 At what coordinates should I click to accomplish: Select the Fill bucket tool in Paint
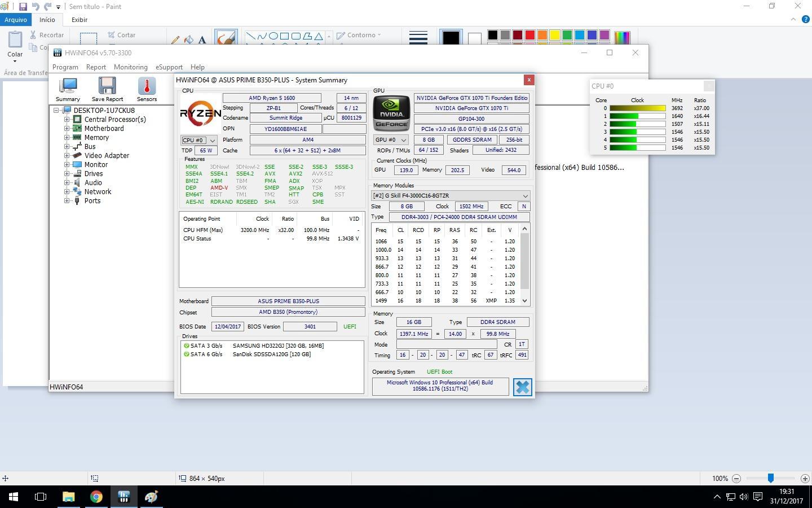[x=189, y=40]
